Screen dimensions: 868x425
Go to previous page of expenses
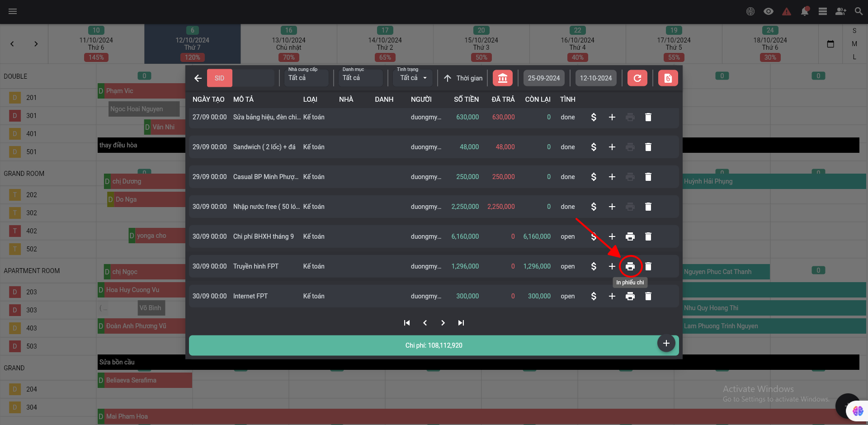click(425, 323)
